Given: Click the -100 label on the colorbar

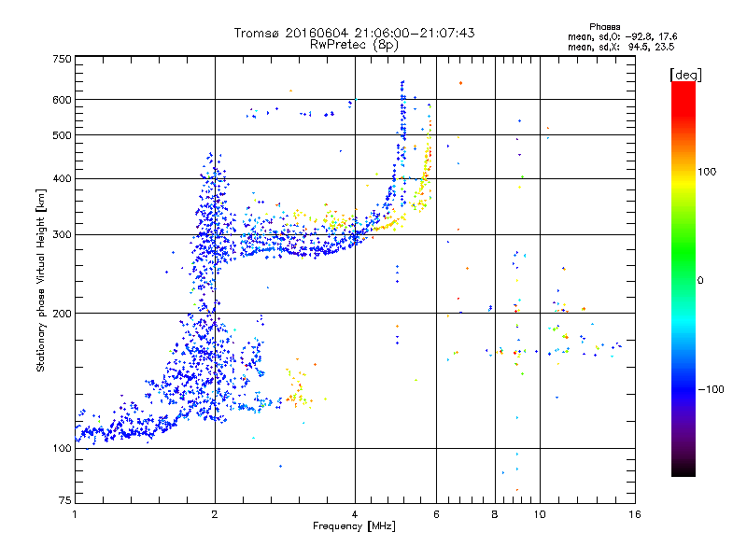Looking at the screenshot, I should [x=711, y=389].
